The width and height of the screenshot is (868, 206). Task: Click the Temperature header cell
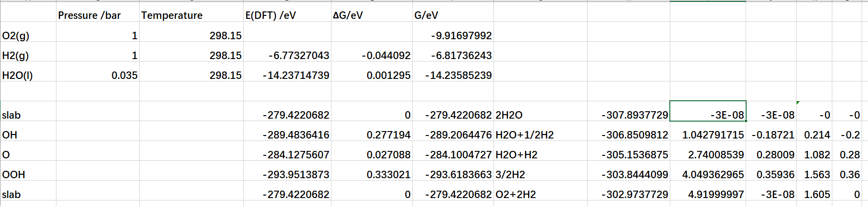click(191, 15)
